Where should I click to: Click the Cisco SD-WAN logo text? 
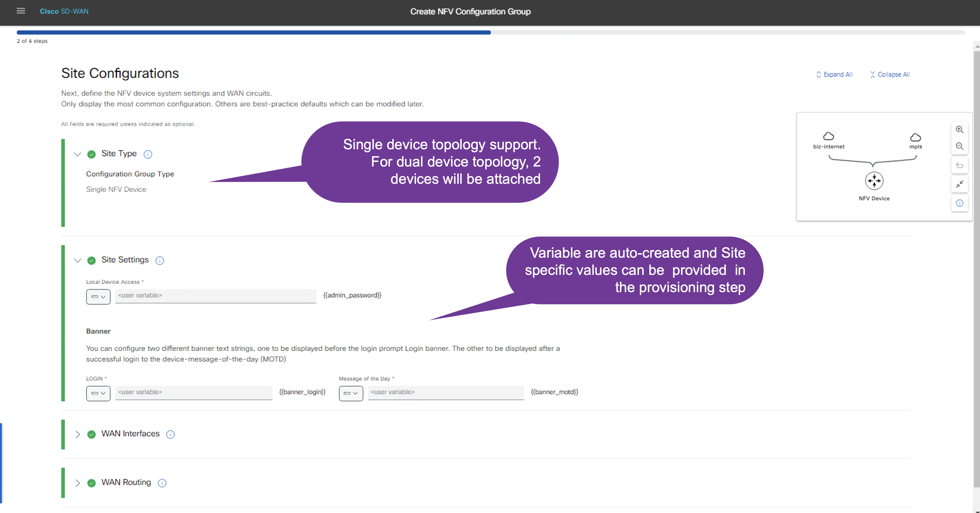pos(64,11)
